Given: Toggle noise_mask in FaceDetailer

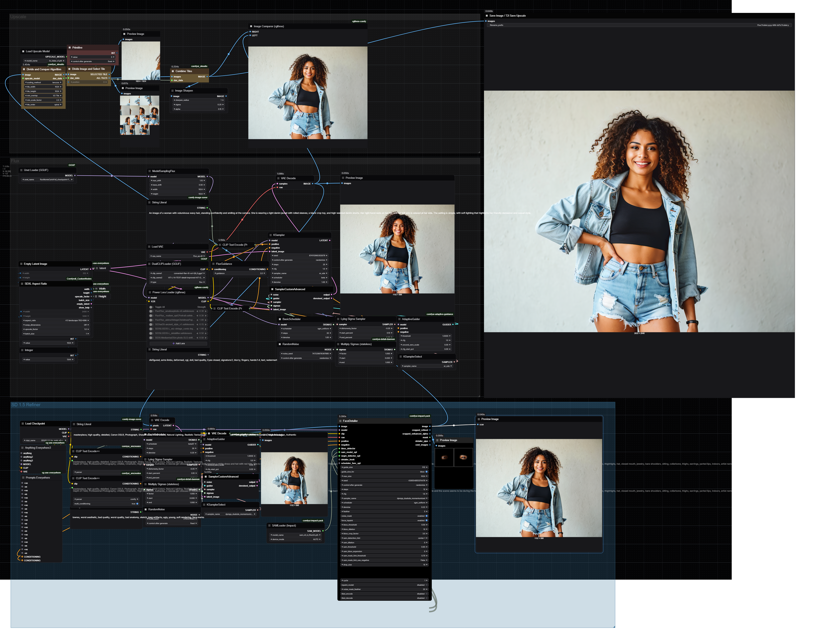Looking at the screenshot, I should (x=385, y=516).
